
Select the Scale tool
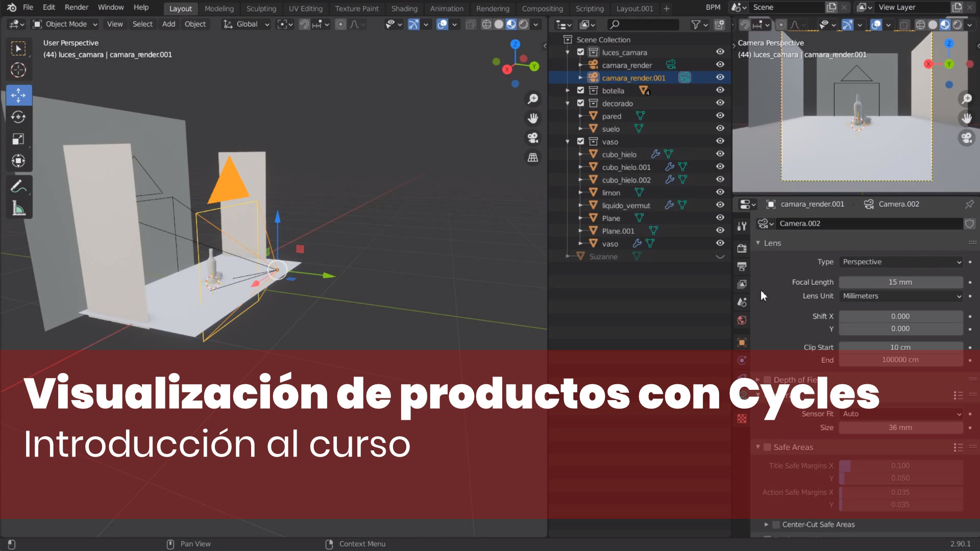pyautogui.click(x=18, y=139)
